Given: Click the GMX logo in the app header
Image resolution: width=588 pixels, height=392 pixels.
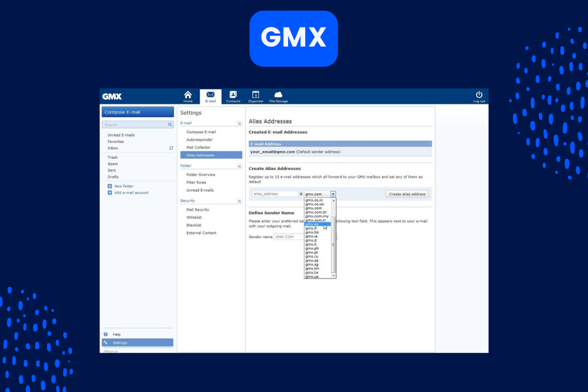Looking at the screenshot, I should pyautogui.click(x=112, y=97).
